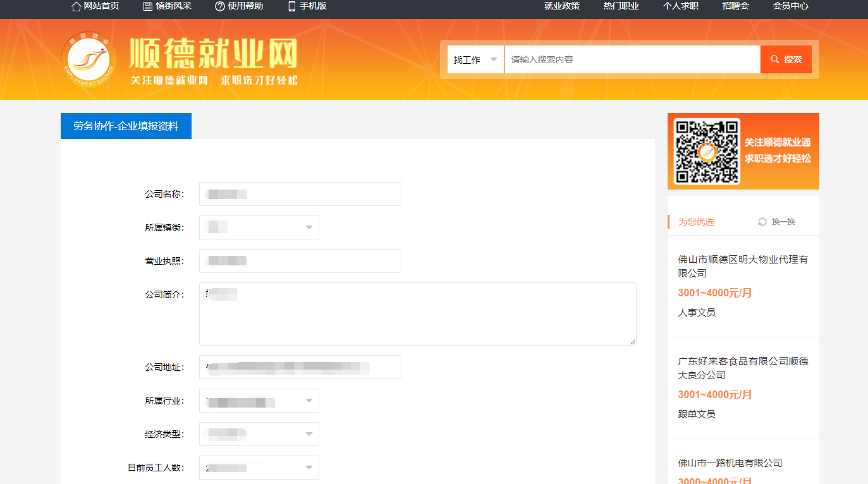Open the 找工作 search type dropdown
Screen dimensions: 868x484
click(x=475, y=59)
